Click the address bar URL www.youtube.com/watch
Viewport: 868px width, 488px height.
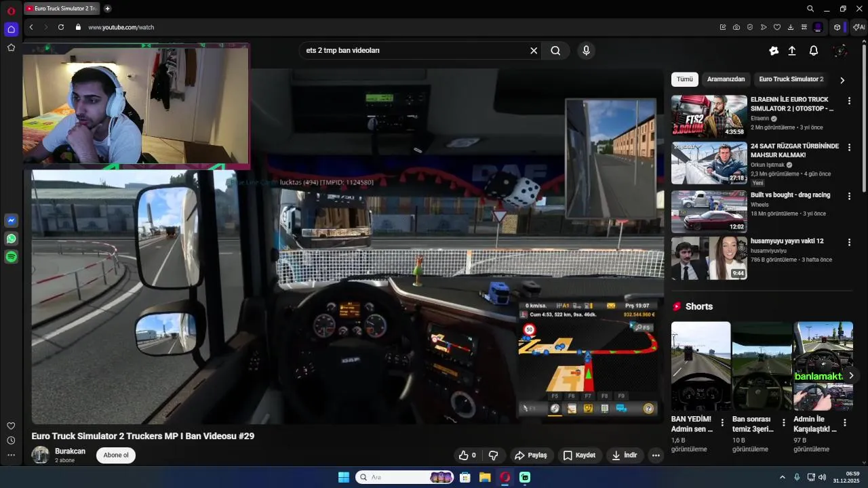pos(121,27)
